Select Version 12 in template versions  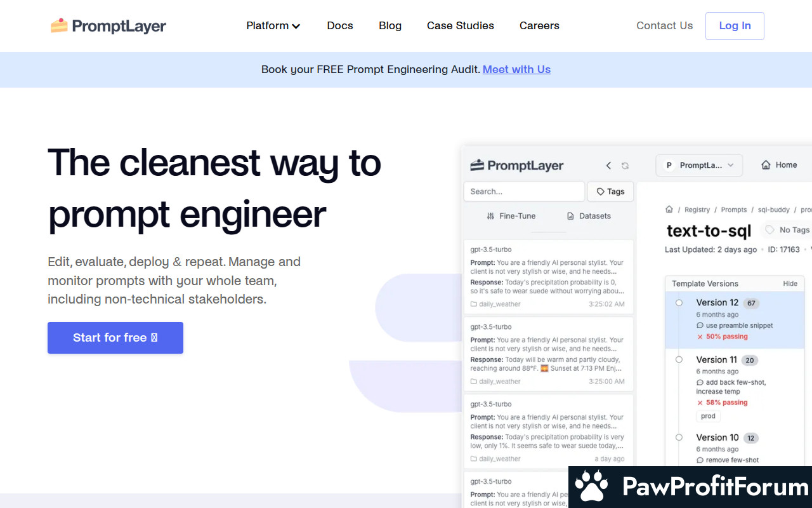pyautogui.click(x=735, y=320)
